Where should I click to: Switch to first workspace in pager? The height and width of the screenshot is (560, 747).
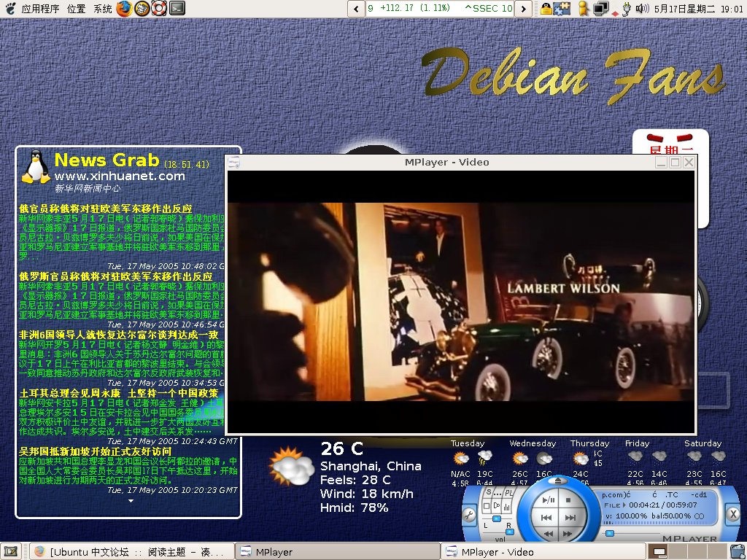pos(659,551)
